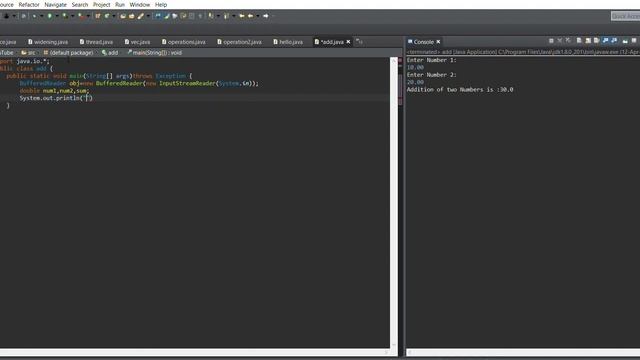Open the Back navigation history dropdown
640x360 pixels.
[258, 16]
